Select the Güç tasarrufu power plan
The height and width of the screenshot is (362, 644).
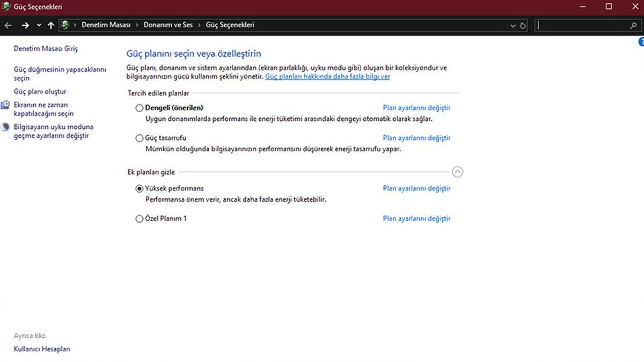tap(140, 138)
